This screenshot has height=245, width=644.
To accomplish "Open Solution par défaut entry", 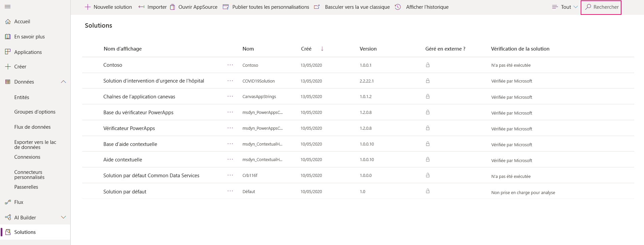I will coord(125,192).
